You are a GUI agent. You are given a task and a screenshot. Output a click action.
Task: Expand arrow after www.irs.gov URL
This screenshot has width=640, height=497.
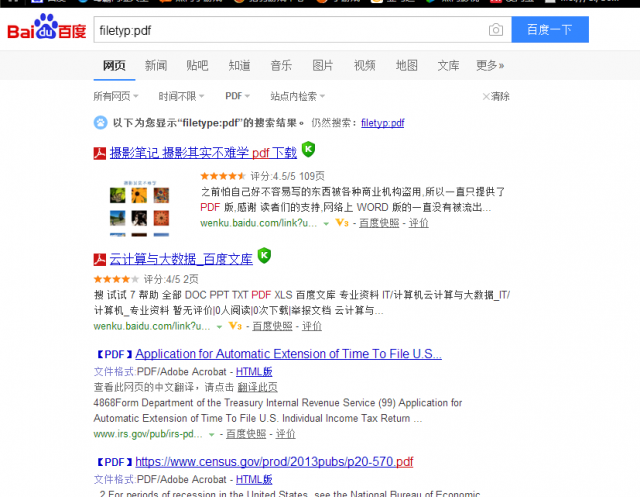pyautogui.click(x=211, y=435)
